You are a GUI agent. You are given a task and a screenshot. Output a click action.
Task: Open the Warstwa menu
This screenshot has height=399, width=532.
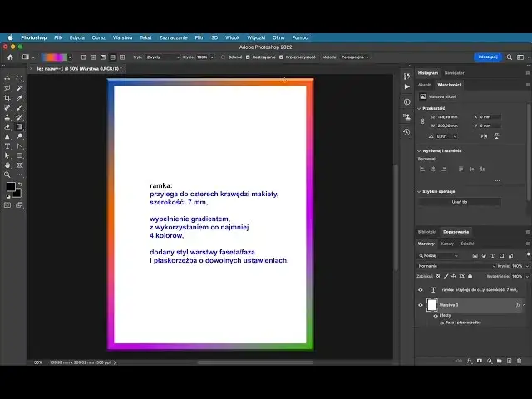122,37
